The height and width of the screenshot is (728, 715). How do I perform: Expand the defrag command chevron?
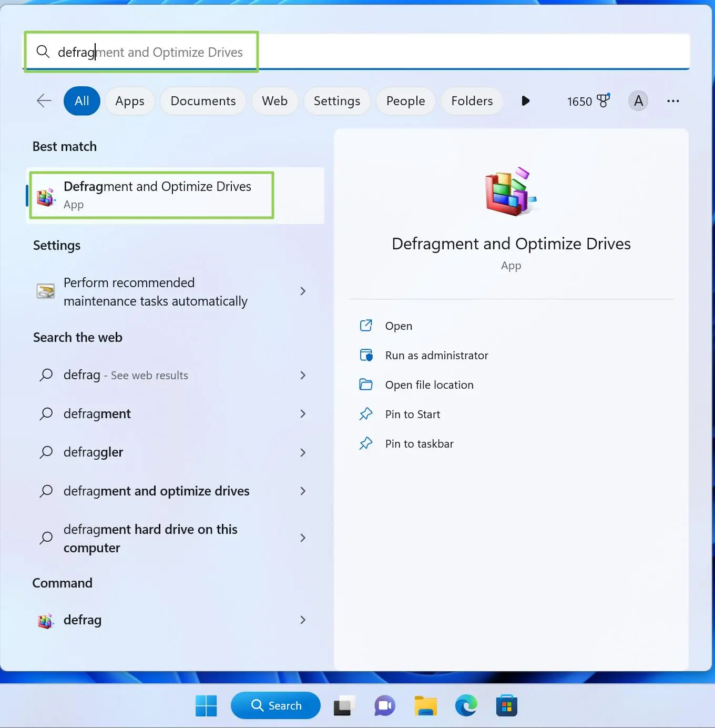pyautogui.click(x=303, y=620)
